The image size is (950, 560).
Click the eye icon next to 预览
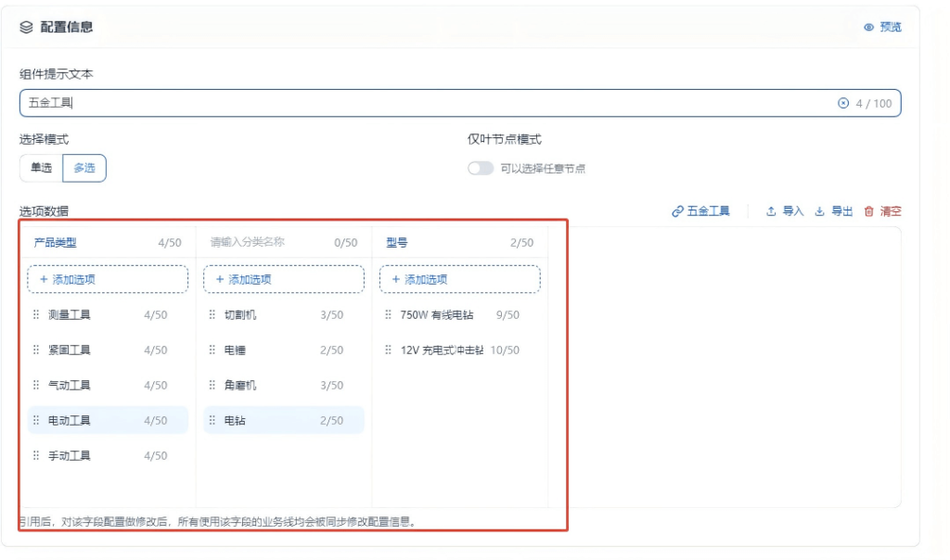pos(868,28)
